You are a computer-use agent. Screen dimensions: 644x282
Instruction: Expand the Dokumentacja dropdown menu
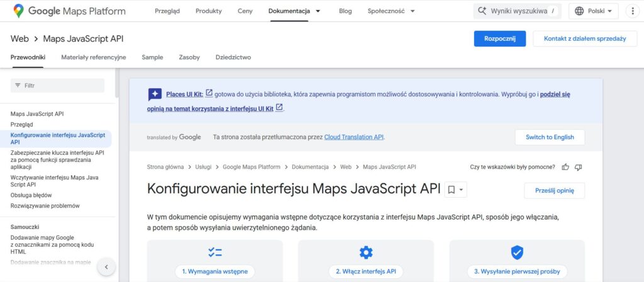coord(318,11)
